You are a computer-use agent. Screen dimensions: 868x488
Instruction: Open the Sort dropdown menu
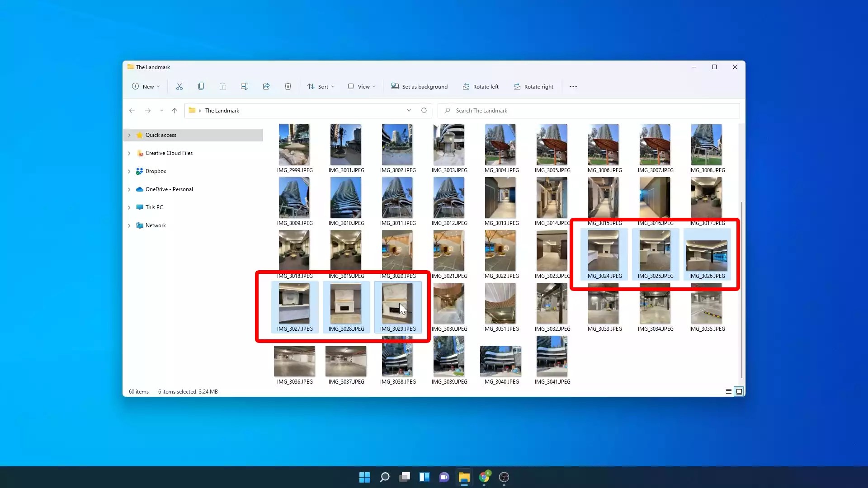(x=321, y=86)
